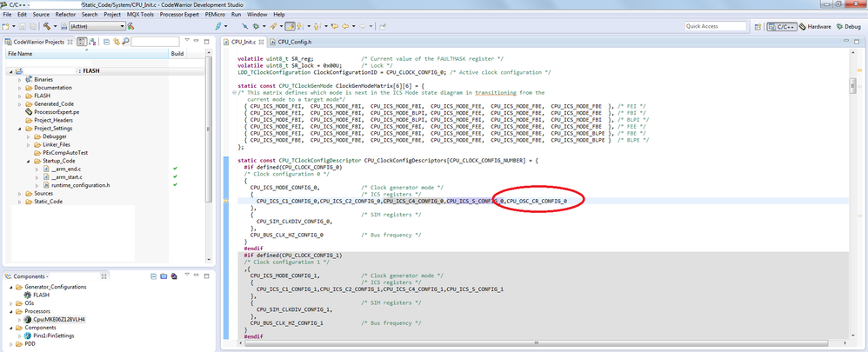The width and height of the screenshot is (868, 352).
Task: Select the CPU_Config.h editor tab
Action: 290,42
